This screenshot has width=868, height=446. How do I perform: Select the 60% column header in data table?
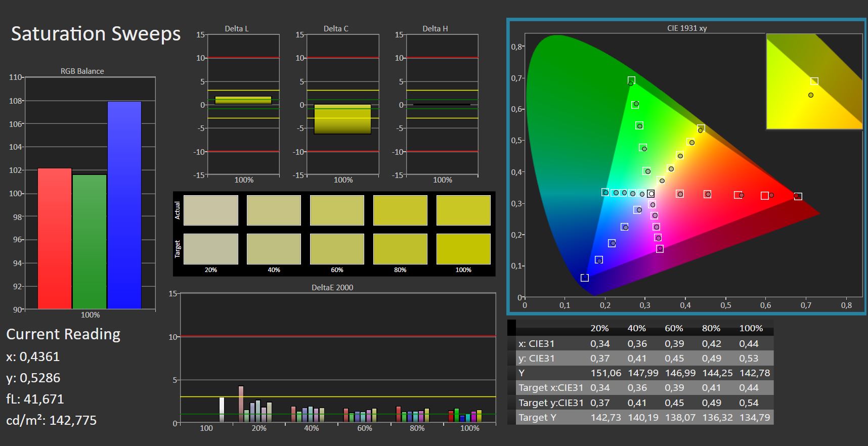pyautogui.click(x=674, y=328)
